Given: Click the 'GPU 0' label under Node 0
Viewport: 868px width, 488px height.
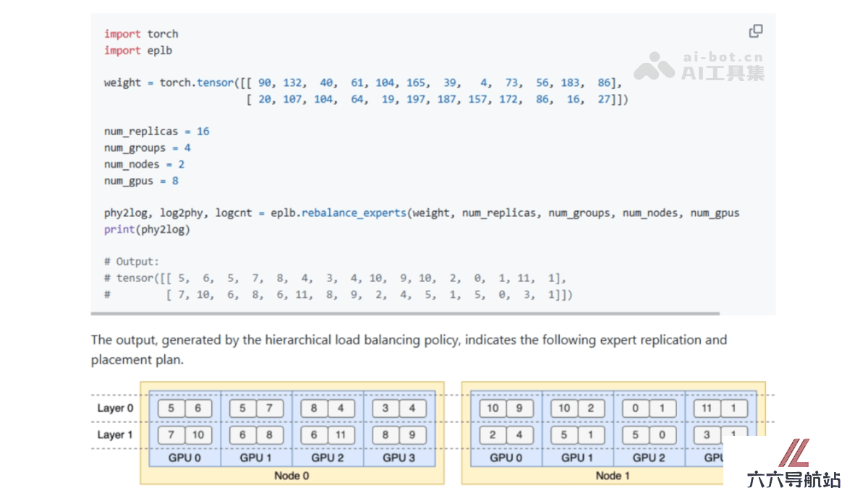Looking at the screenshot, I should tap(184, 458).
